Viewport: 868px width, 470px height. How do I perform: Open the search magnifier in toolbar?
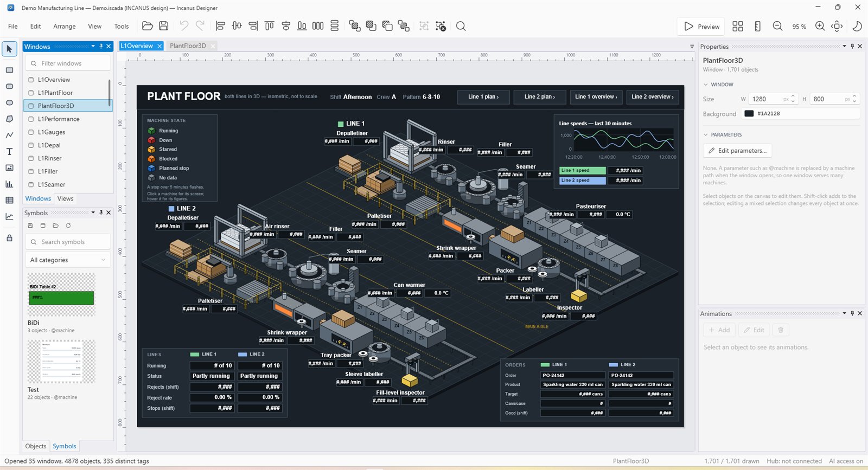click(461, 26)
